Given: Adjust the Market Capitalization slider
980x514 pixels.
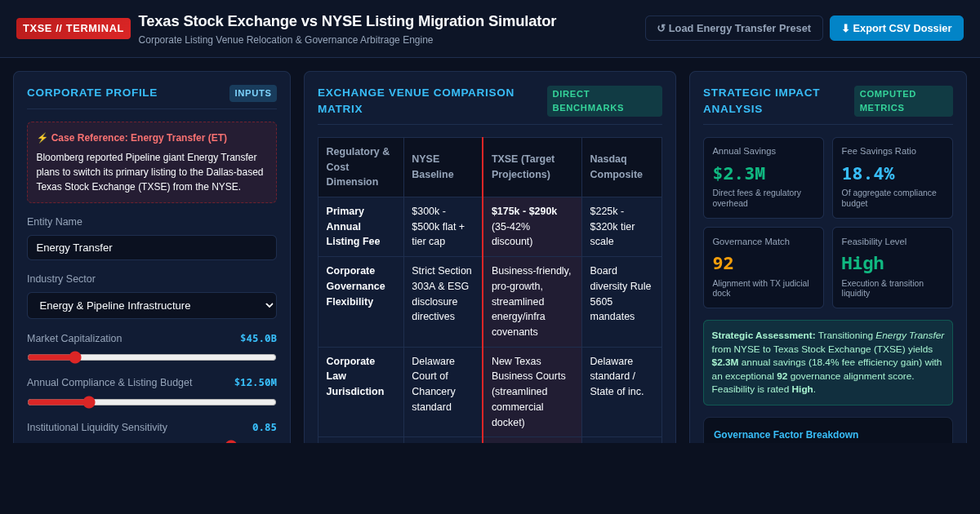Looking at the screenshot, I should click(x=152, y=357).
